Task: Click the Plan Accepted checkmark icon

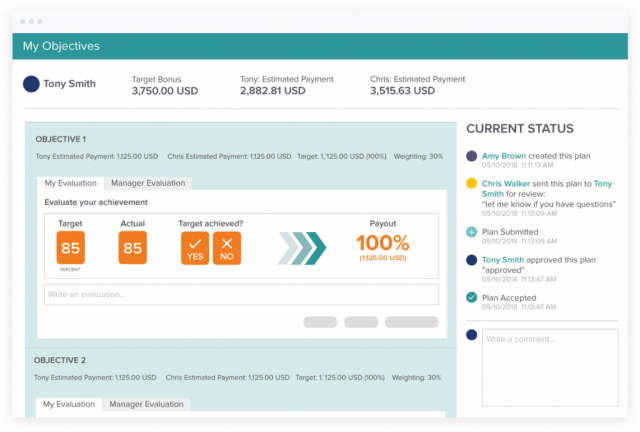Action: (471, 297)
